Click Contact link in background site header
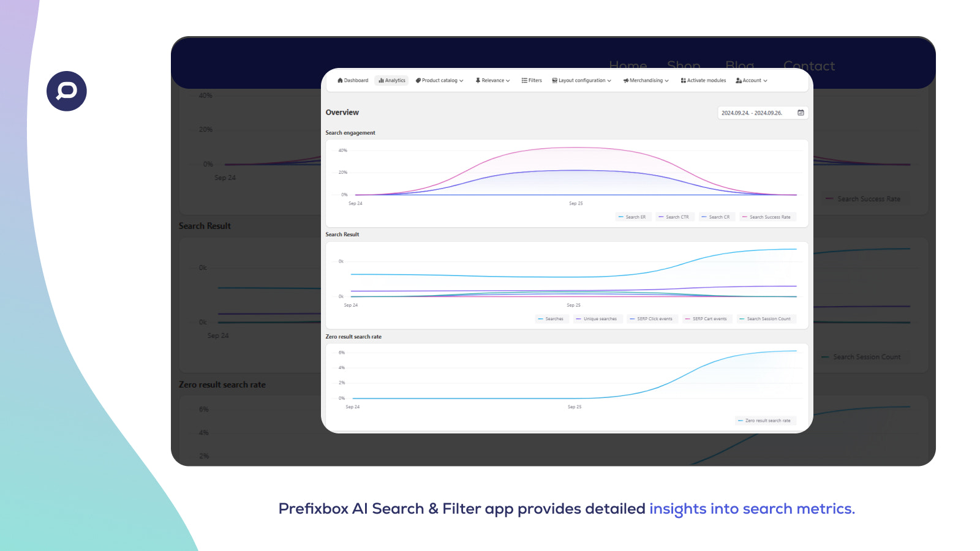The width and height of the screenshot is (980, 551). pos(809,66)
